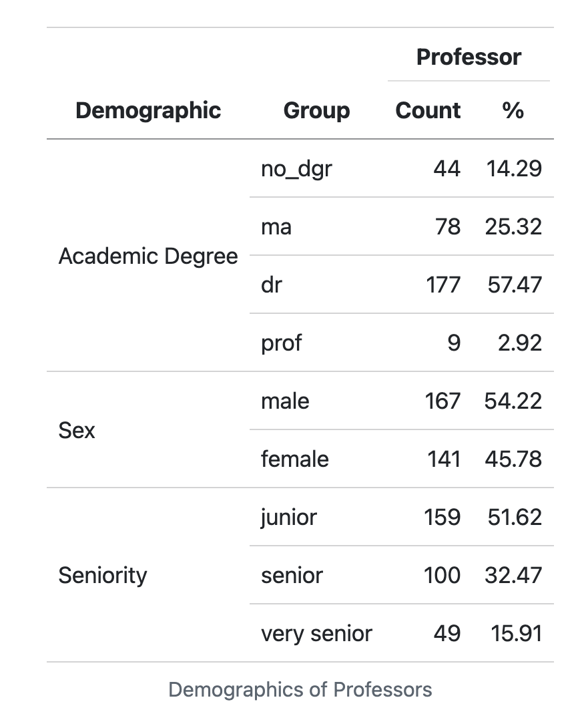Viewport: 586px width, 728px height.
Task: Click the Demographic column header
Action: (x=148, y=110)
